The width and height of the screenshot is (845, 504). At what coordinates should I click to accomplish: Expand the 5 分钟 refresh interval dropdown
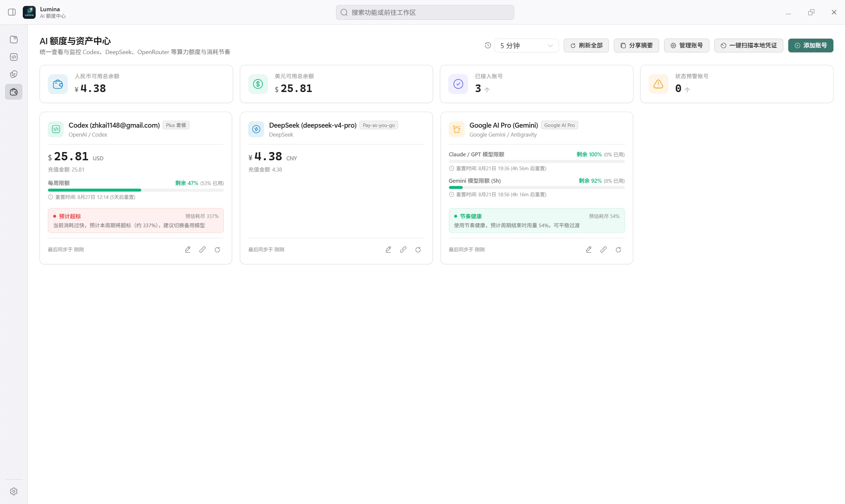pyautogui.click(x=526, y=46)
